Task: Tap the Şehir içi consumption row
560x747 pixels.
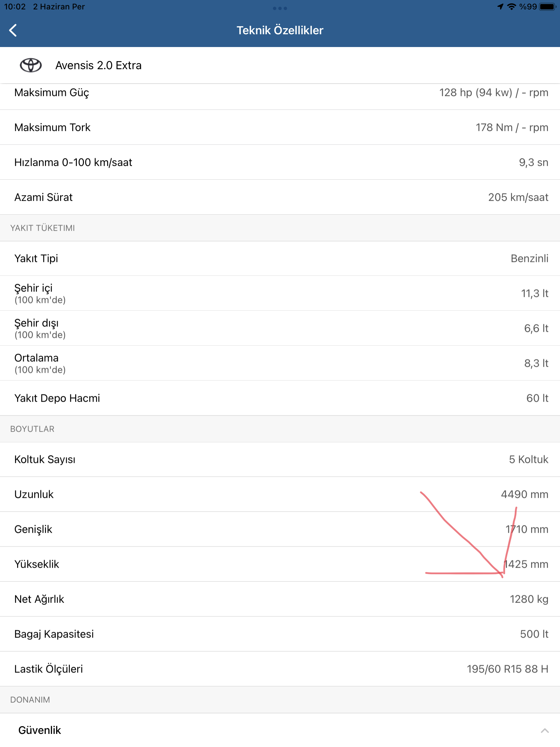Action: pyautogui.click(x=280, y=293)
